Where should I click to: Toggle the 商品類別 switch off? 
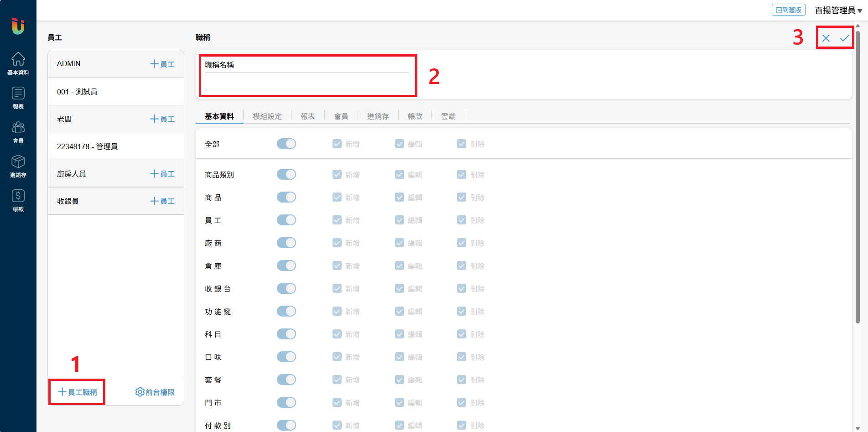point(286,175)
